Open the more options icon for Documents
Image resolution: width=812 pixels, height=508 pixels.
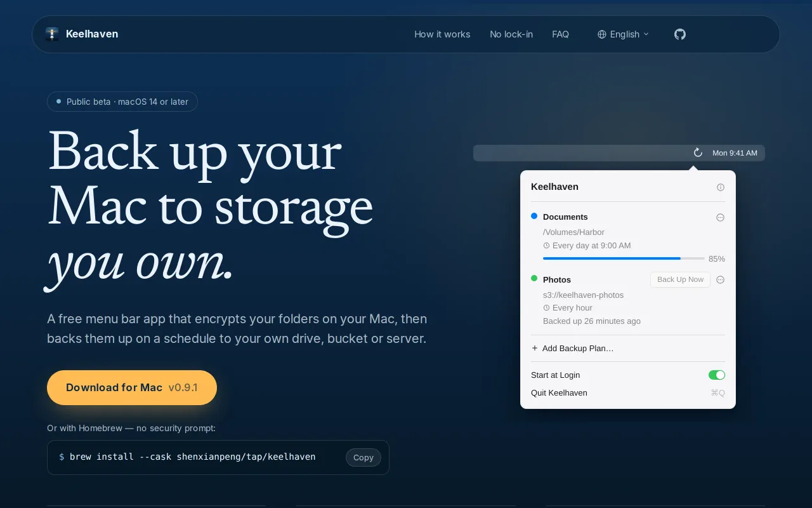[x=720, y=217]
